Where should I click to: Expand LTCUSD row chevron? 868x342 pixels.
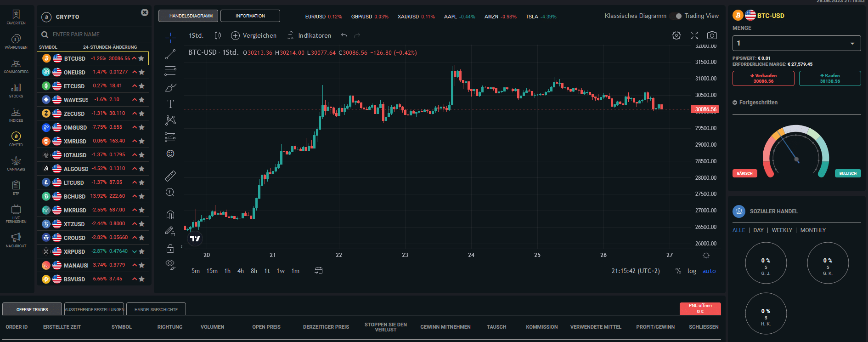(135, 182)
